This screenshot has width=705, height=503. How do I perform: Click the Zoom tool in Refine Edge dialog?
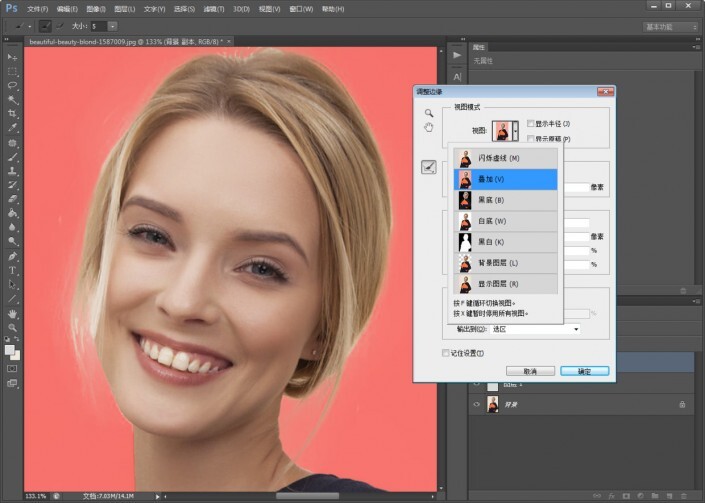coord(428,113)
